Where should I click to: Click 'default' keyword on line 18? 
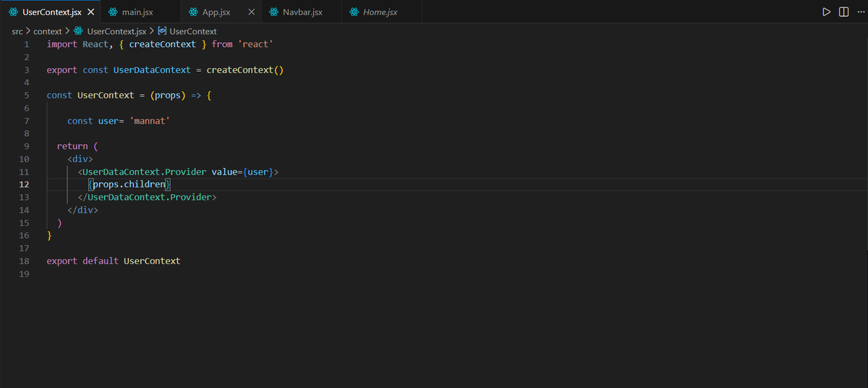(x=101, y=261)
